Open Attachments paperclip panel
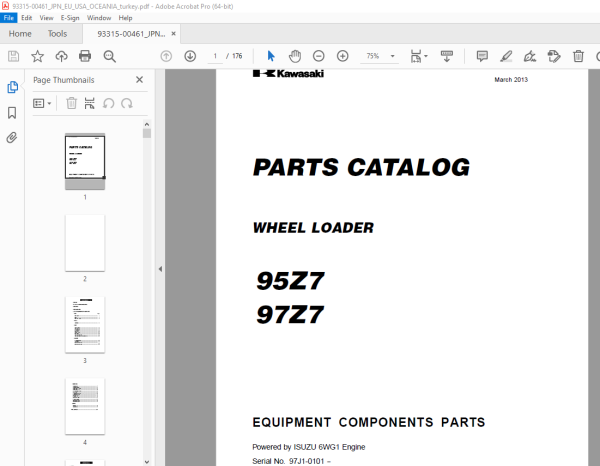This screenshot has height=466, width=600. pyautogui.click(x=12, y=138)
